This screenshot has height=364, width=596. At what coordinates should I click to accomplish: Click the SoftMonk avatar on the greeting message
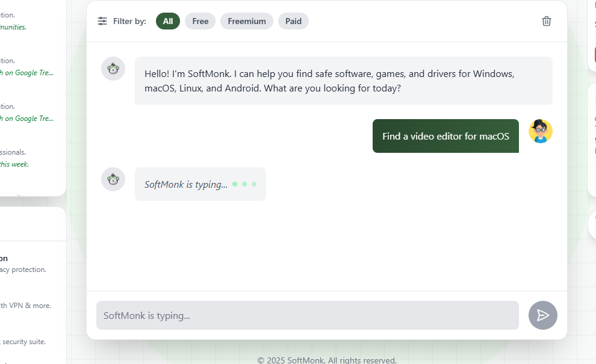[x=113, y=69]
